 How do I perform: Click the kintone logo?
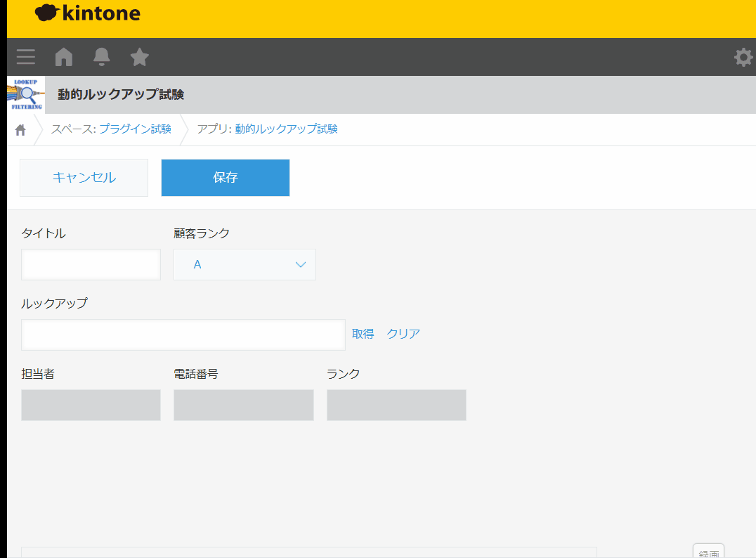(x=87, y=13)
